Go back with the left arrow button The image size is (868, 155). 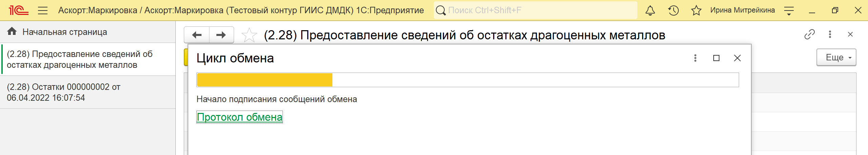197,35
